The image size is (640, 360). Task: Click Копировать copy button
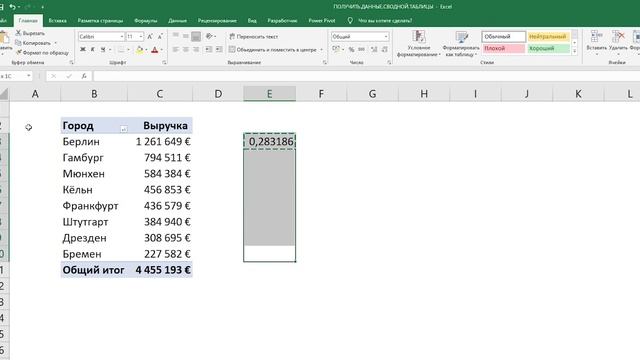[33, 43]
